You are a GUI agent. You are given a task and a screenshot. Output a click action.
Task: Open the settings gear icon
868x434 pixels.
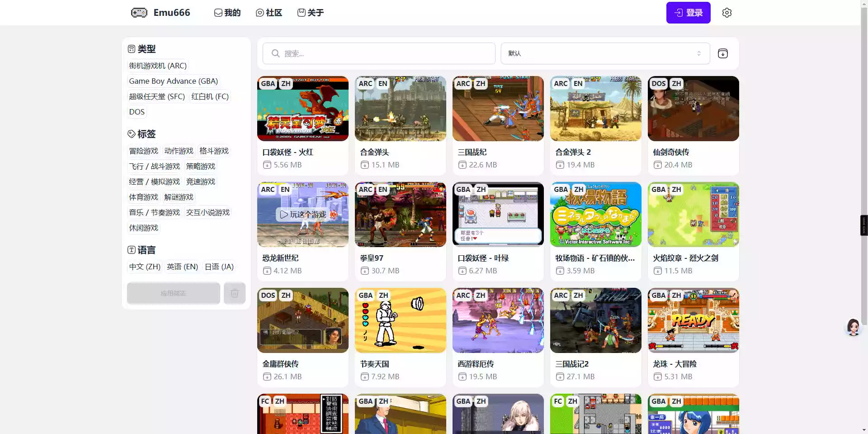[727, 13]
